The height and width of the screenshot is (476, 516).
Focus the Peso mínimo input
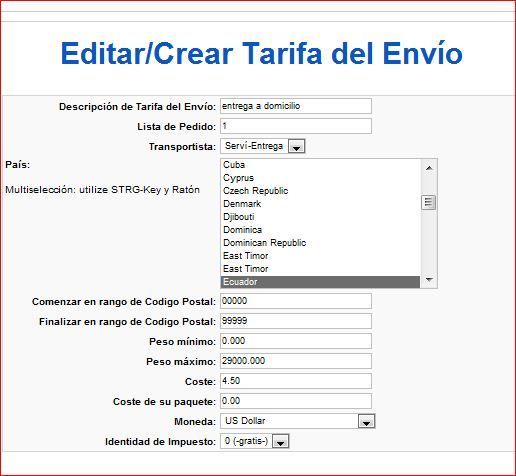(x=296, y=341)
